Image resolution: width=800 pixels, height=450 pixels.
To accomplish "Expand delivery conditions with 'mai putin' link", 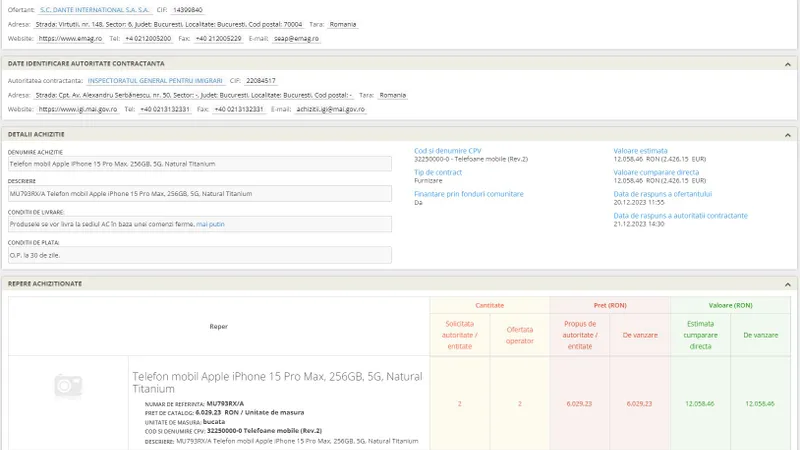I will tap(210, 224).
